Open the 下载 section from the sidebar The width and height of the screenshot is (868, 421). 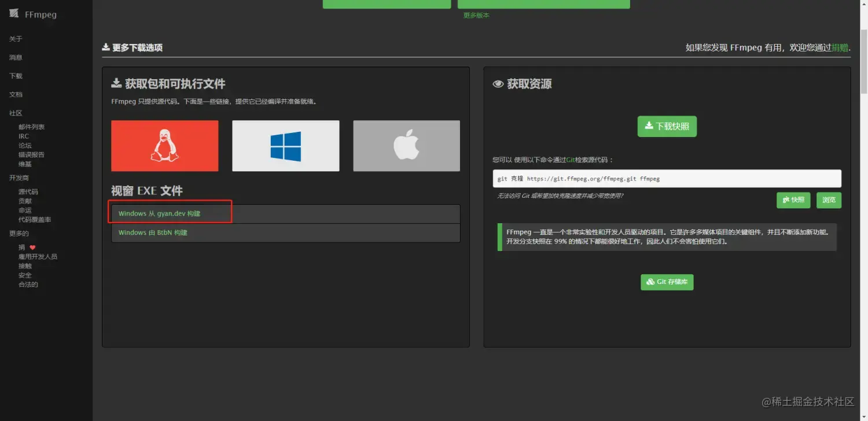(16, 76)
